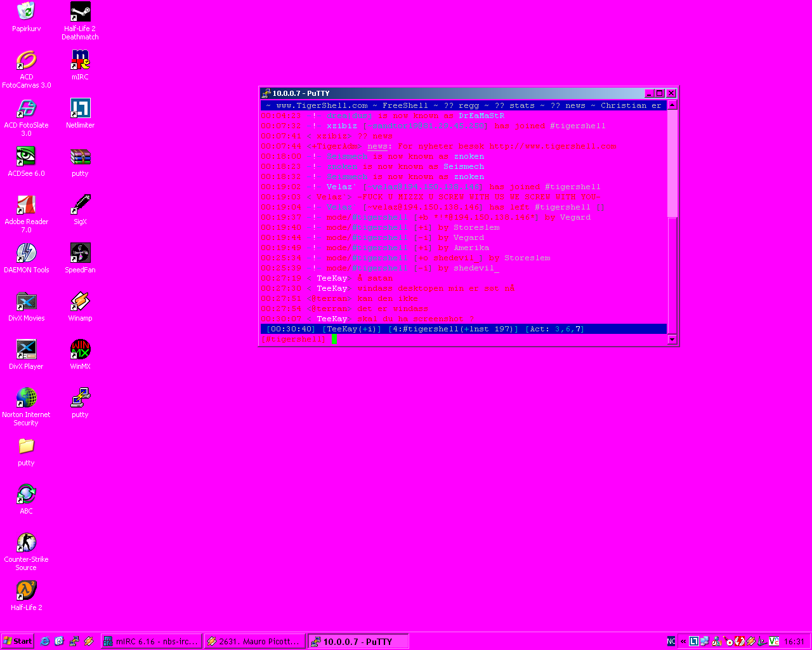Click the 00:25:34 mode line by Storeslem
The height and width of the screenshot is (650, 812).
click(x=405, y=258)
